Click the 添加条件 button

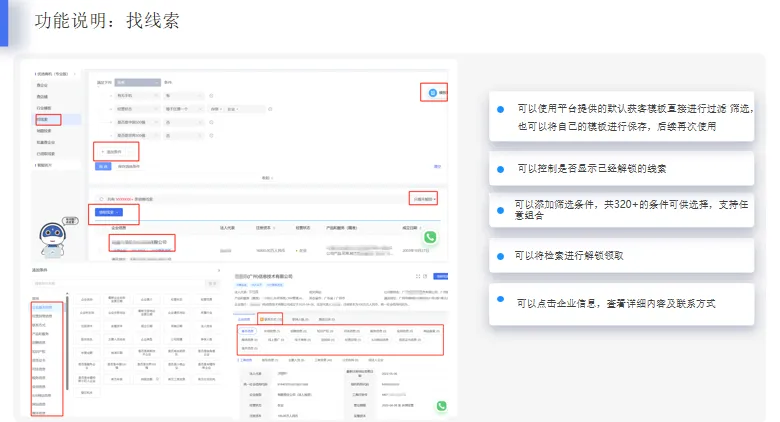112,152
